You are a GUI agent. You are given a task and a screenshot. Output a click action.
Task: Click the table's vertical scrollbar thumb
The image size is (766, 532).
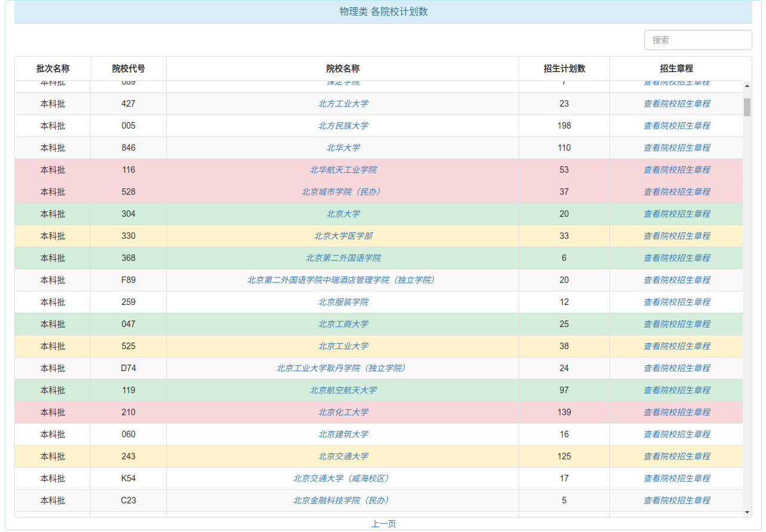(747, 107)
